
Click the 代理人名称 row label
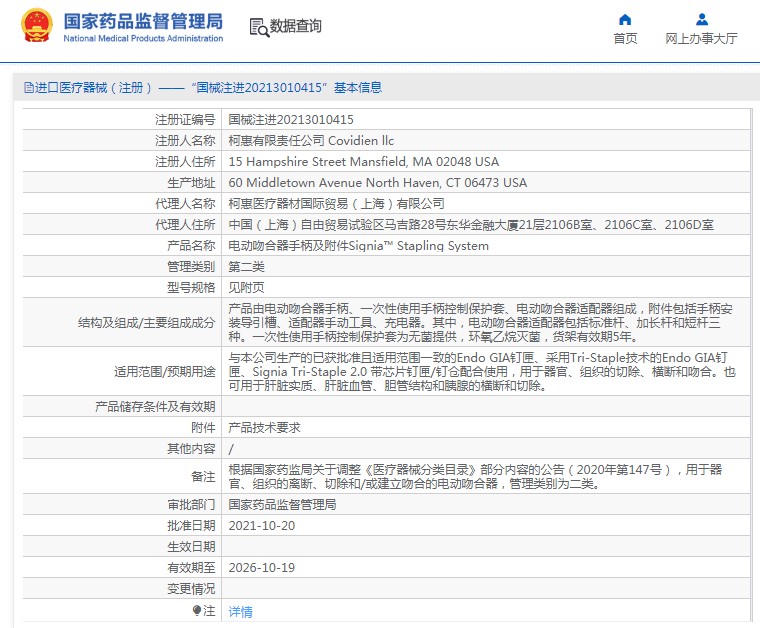[x=185, y=204]
